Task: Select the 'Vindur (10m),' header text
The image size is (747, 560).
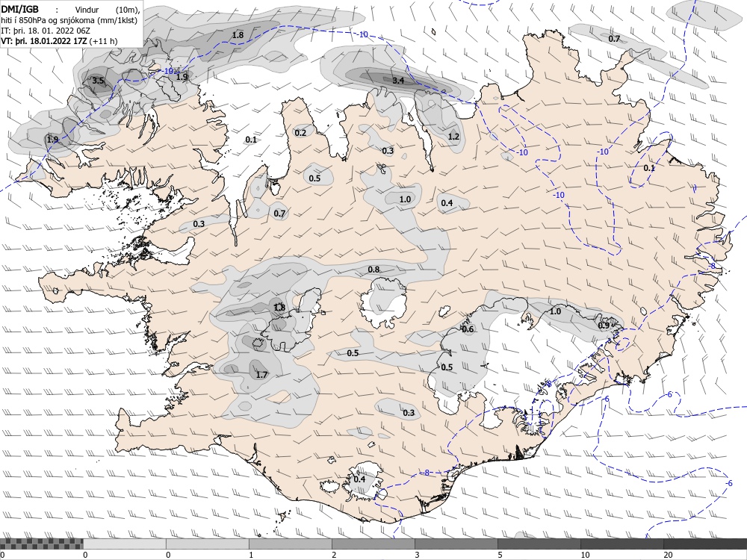Action: coord(106,10)
